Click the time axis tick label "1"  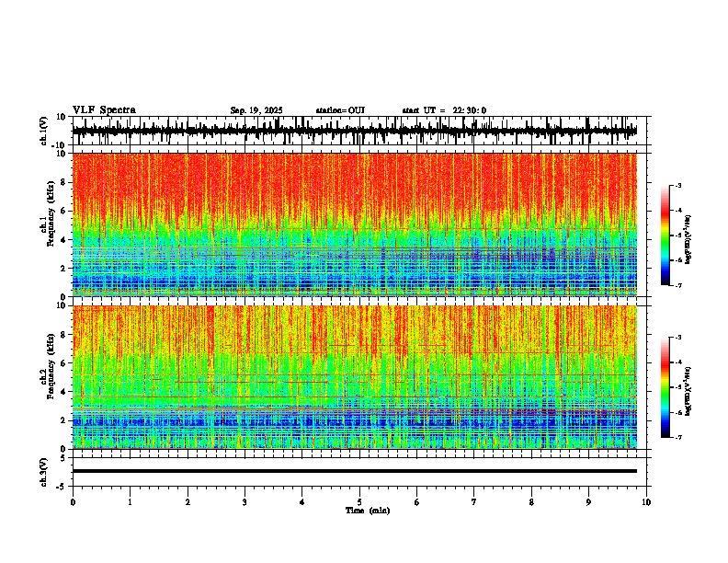click(130, 502)
